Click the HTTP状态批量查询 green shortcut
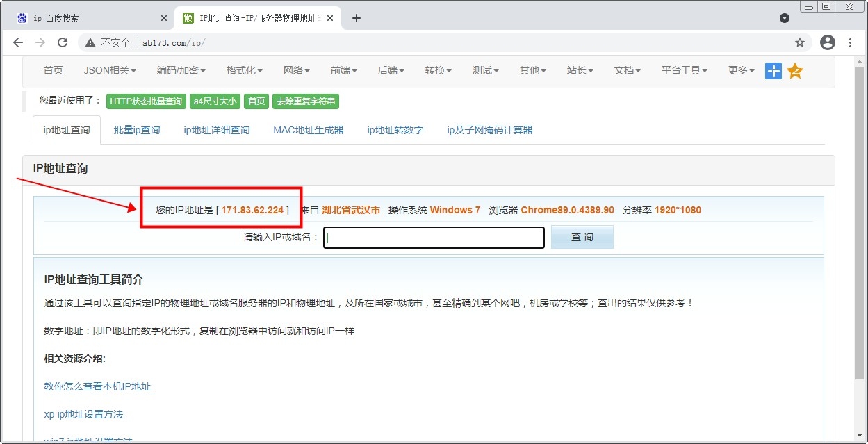Screen dimensions: 868x444 [146, 101]
